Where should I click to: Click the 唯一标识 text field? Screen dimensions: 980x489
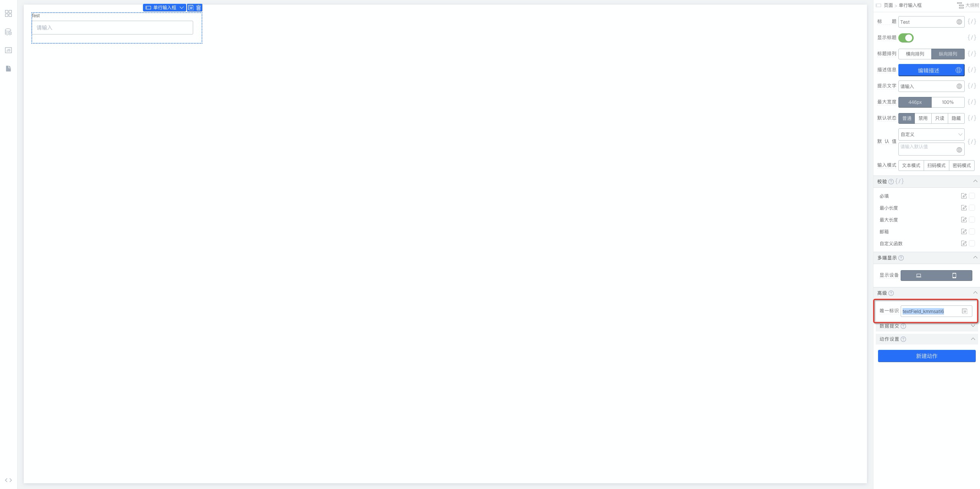931,312
